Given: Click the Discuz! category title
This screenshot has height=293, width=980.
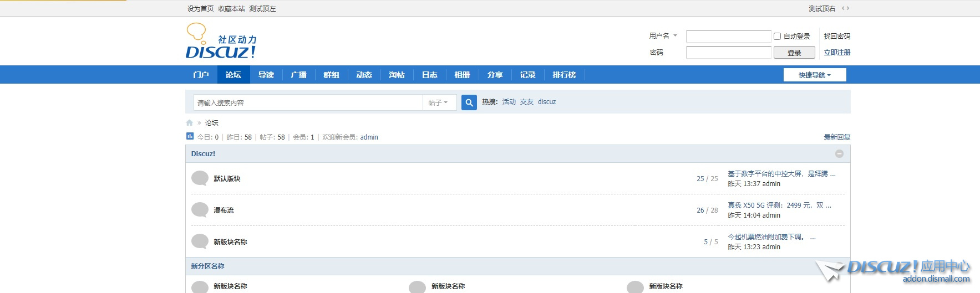Looking at the screenshot, I should tap(203, 154).
